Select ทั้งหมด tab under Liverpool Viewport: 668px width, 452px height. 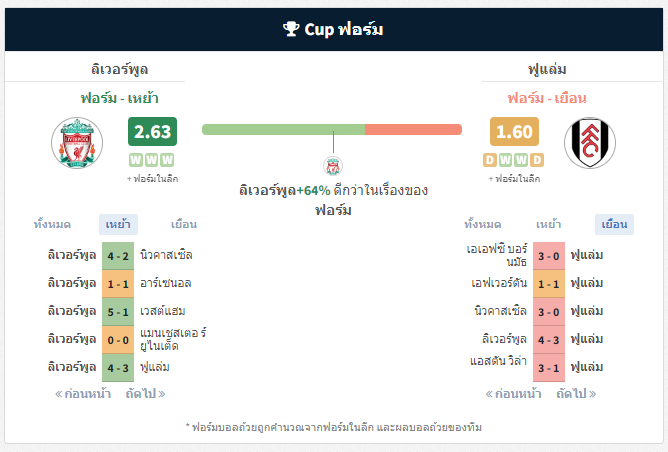(56, 224)
